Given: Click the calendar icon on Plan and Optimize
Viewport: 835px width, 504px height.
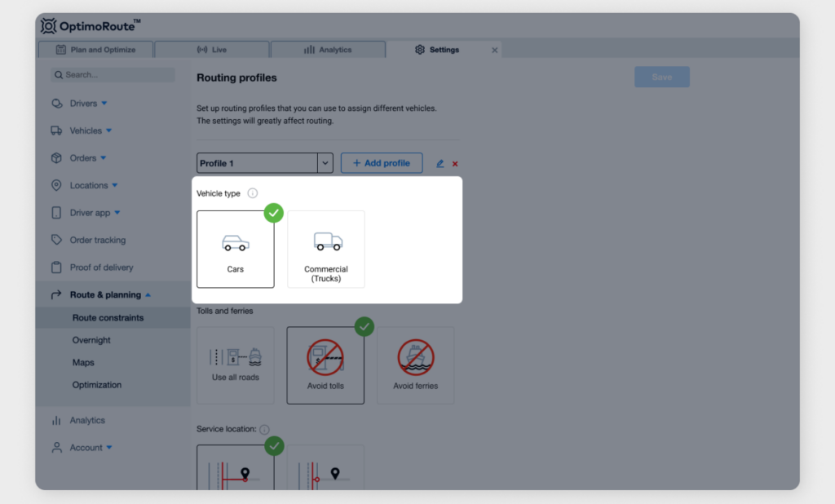Looking at the screenshot, I should coord(60,50).
